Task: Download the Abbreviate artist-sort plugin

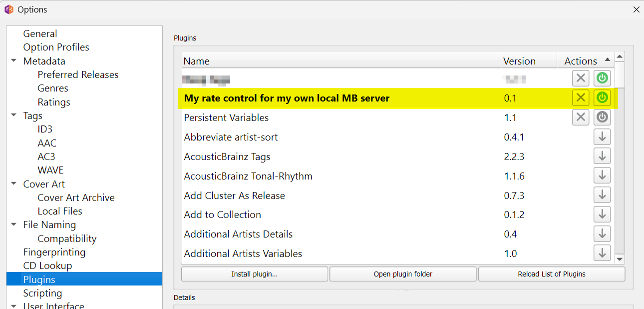Action: [602, 136]
